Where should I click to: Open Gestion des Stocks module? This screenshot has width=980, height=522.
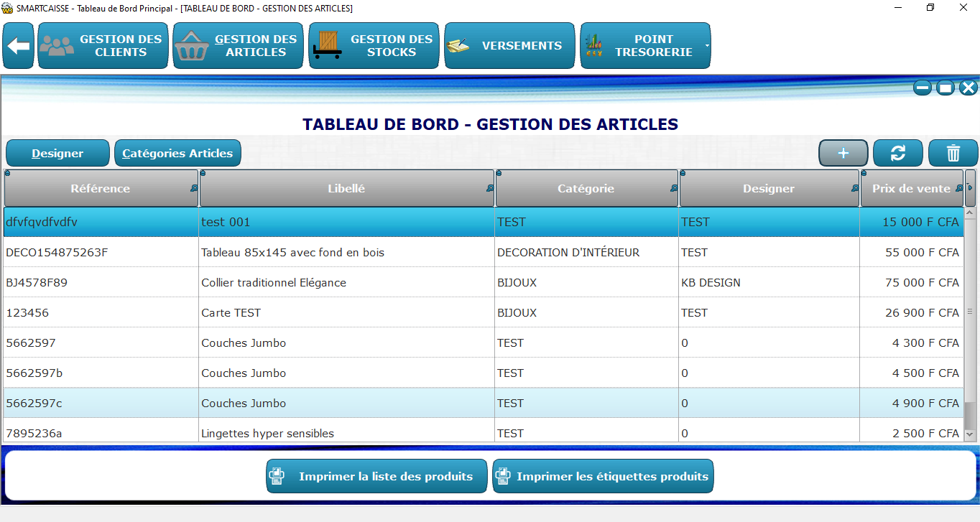tap(374, 46)
